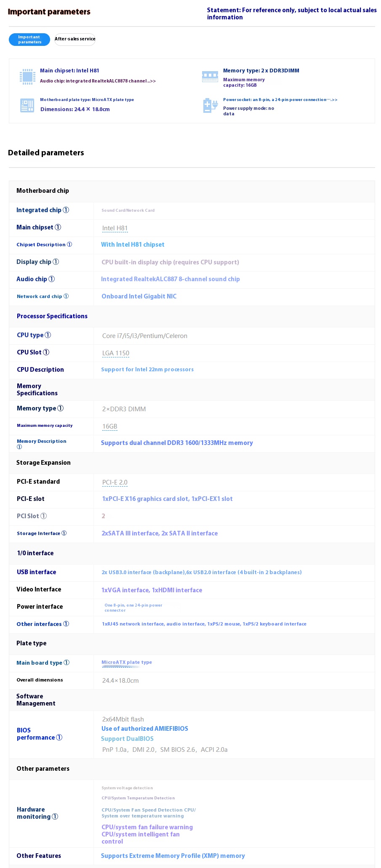Screen dimensions: 381x868
Task: Click the Processor Specifications section header
Action: [x=52, y=316]
